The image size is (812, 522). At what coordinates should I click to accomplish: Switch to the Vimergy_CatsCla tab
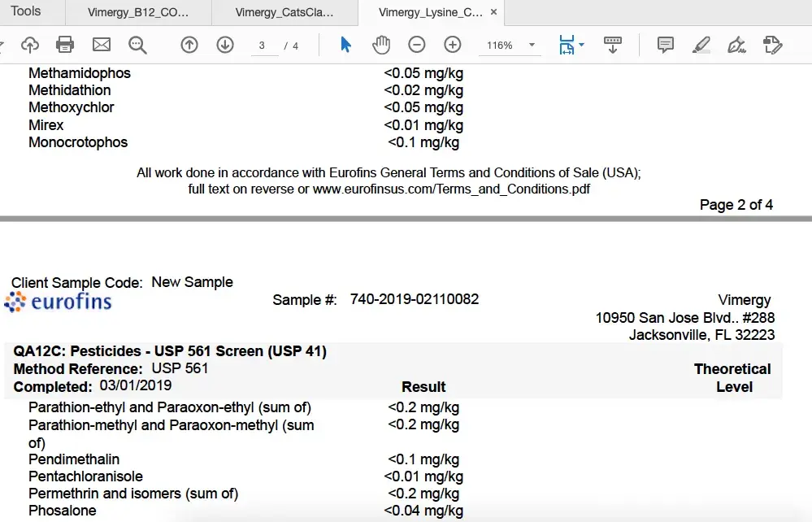pyautogui.click(x=284, y=13)
